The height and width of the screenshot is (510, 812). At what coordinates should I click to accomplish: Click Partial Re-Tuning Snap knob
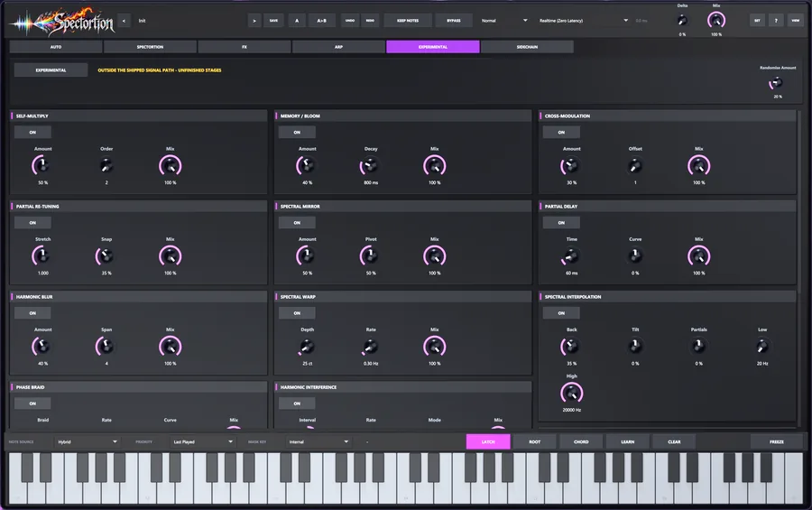pyautogui.click(x=106, y=256)
